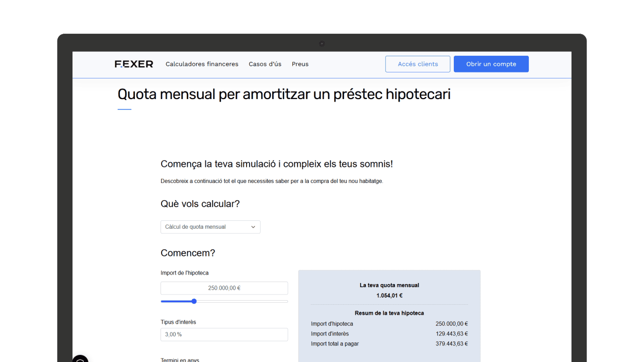This screenshot has height=362, width=644.
Task: Go to the Casos d'ús menu item
Action: (x=265, y=64)
